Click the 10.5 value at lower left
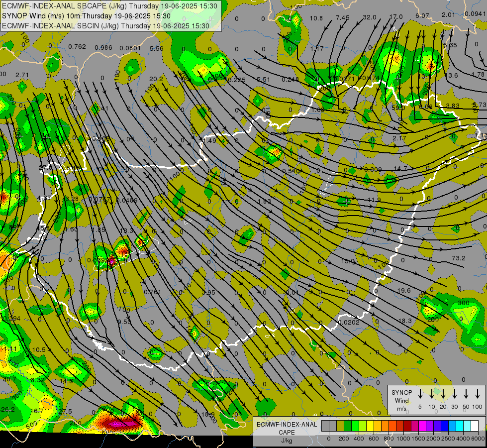This screenshot has width=487, height=448. (39, 350)
